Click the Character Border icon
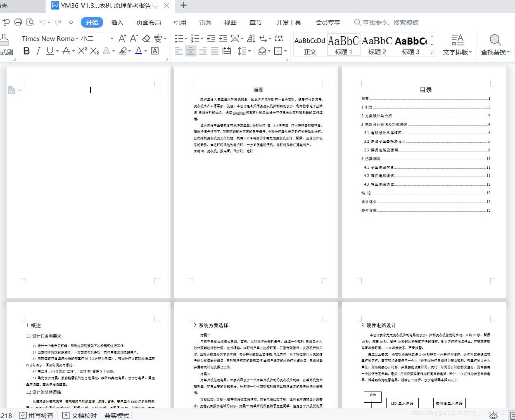Image resolution: width=515 pixels, height=420 pixels. [x=155, y=51]
